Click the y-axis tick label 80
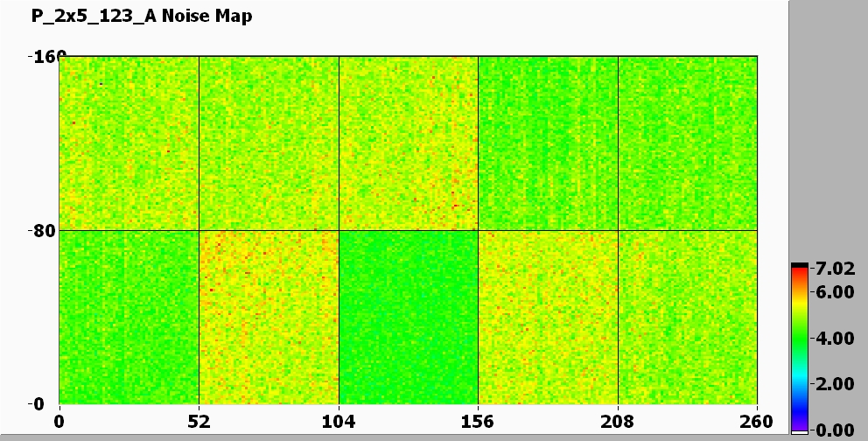Viewport: 868px width, 441px height. pos(42,231)
